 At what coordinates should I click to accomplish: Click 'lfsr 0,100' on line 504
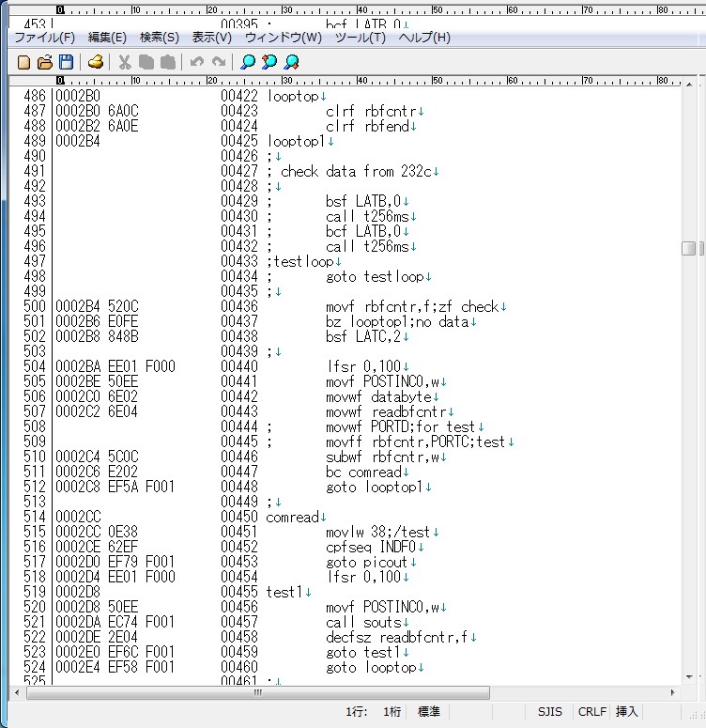(363, 366)
